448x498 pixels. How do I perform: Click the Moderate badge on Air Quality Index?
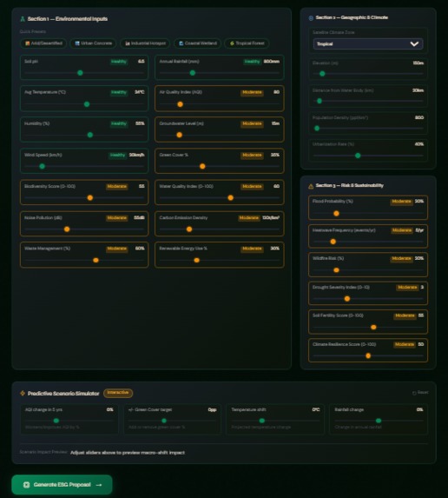pyautogui.click(x=252, y=92)
